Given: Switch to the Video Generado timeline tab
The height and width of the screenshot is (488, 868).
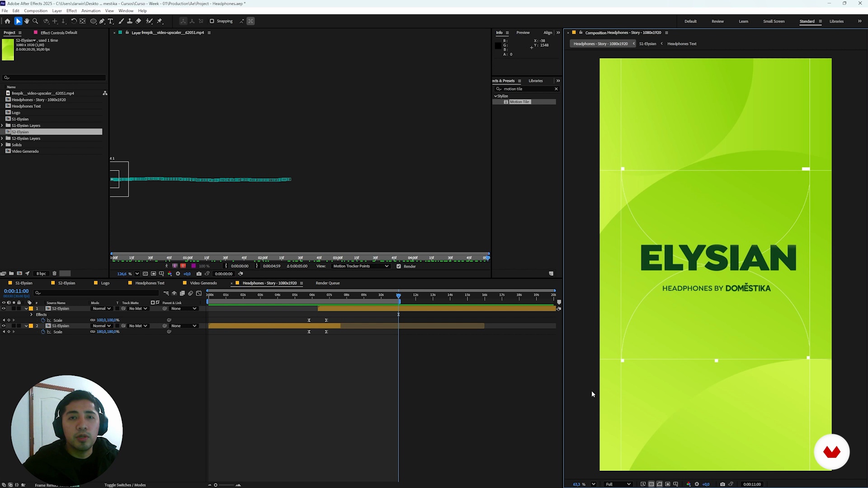Looking at the screenshot, I should [x=203, y=283].
